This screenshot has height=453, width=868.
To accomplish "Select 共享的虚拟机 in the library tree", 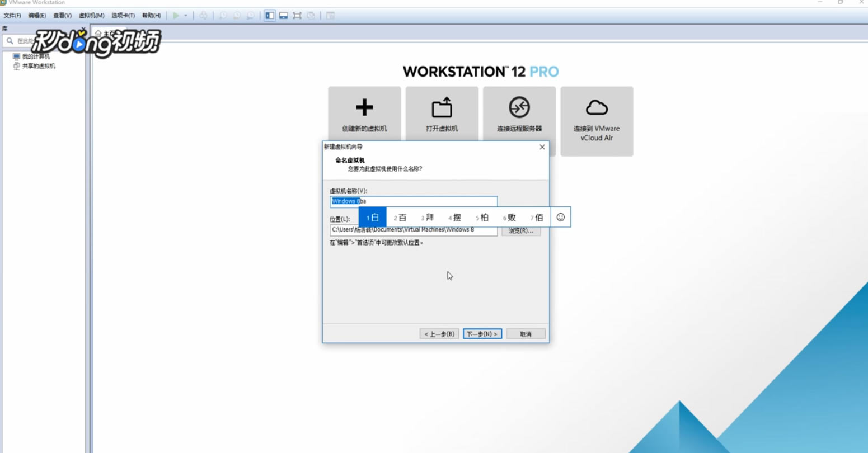I will [39, 66].
